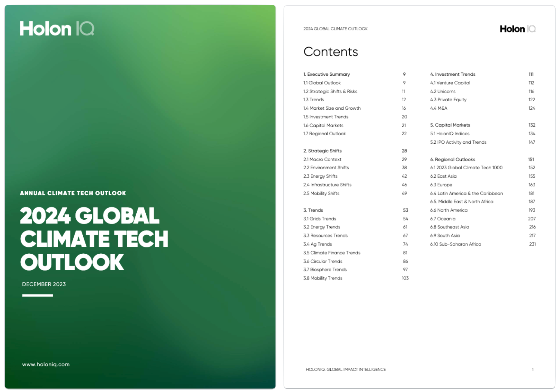Viewport: 559px width, 392px height.
Task: Click the '1.5 Investment Trends' entry
Action: pos(326,117)
